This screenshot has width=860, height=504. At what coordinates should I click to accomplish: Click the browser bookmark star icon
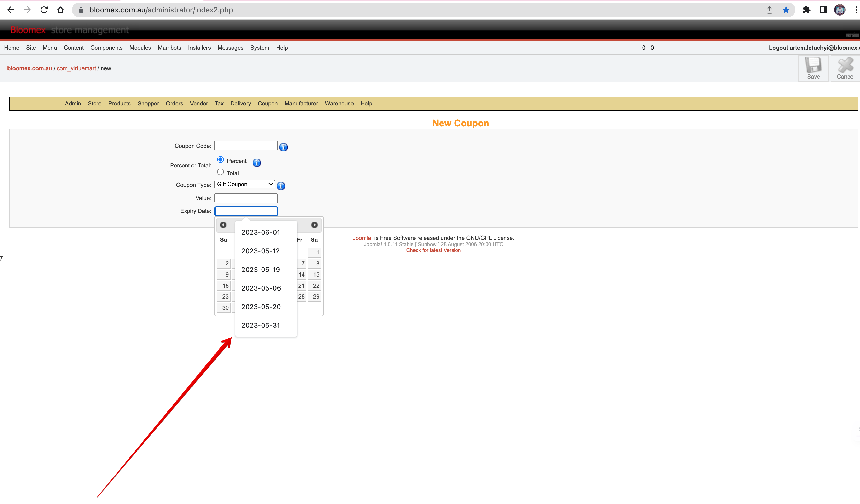(x=786, y=10)
